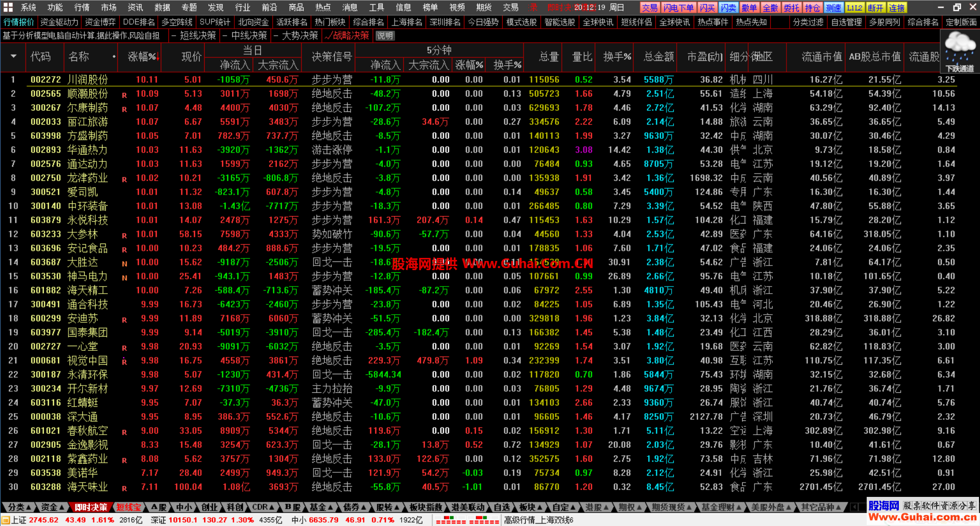Click the 分类过滤 button
This screenshot has width=980, height=526.
808,22
